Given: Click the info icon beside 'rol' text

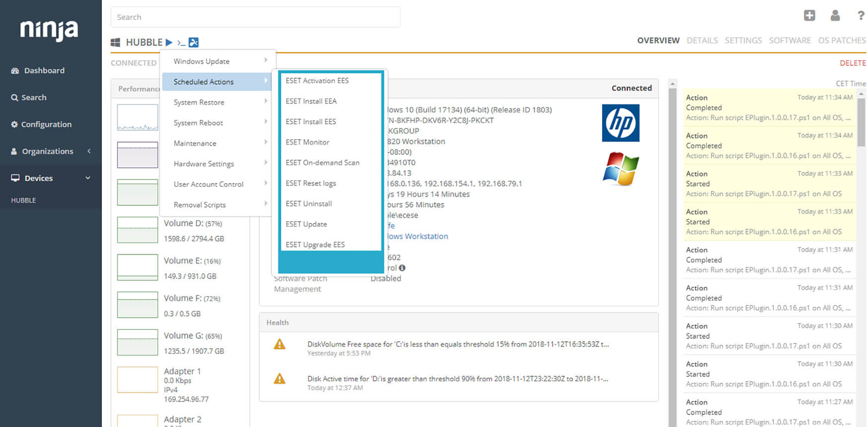Looking at the screenshot, I should click(x=402, y=268).
